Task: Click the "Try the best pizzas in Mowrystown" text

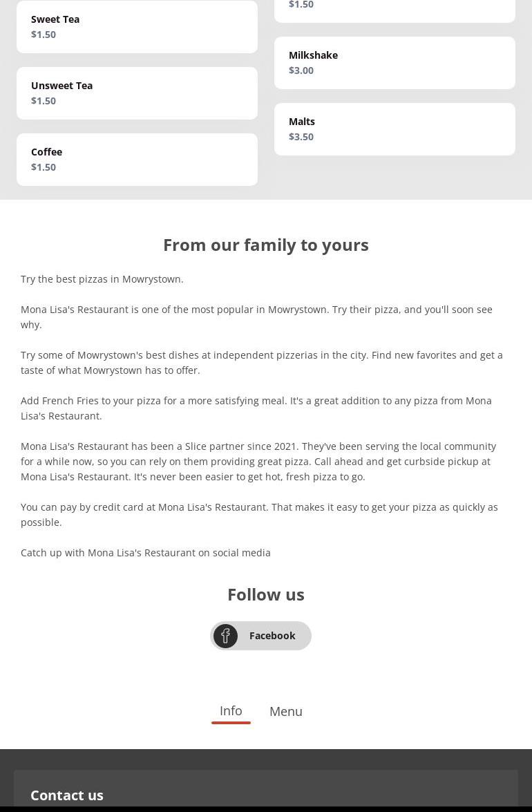Action: (x=102, y=279)
